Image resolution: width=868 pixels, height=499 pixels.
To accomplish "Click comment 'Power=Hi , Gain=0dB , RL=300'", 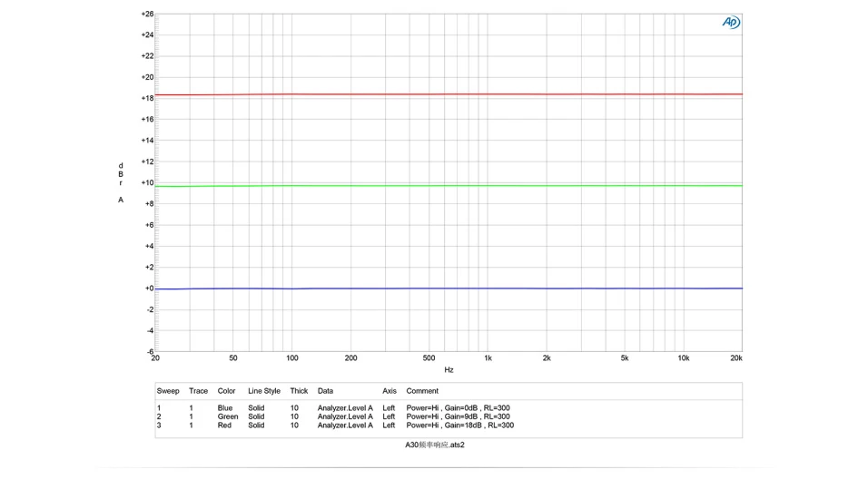I will 458,407.
